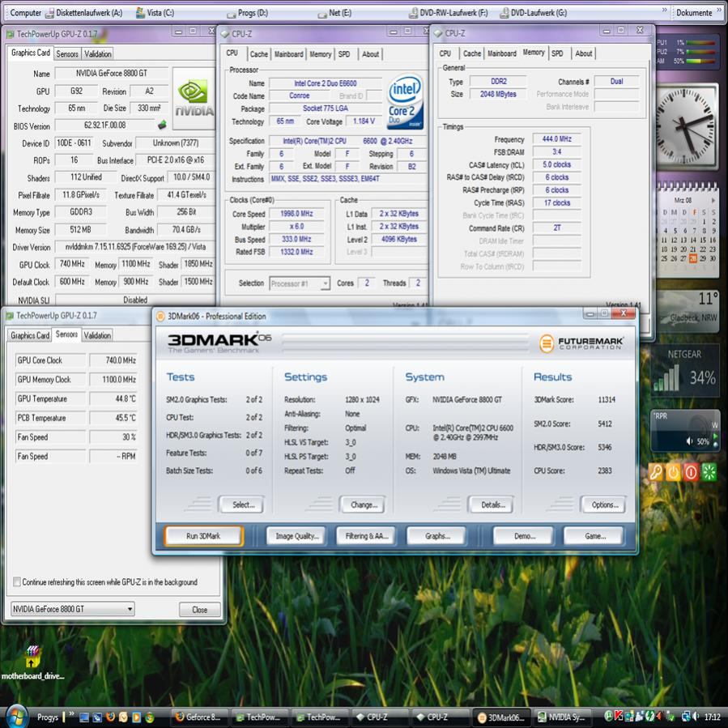
Task: Switch to NVIDIA Sy... taskbar button
Action: (x=563, y=717)
